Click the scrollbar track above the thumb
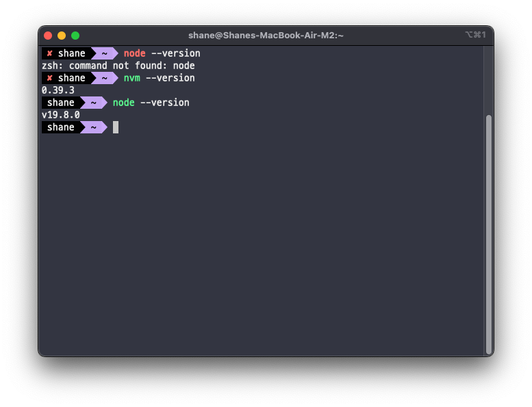The image size is (532, 407). [489, 81]
